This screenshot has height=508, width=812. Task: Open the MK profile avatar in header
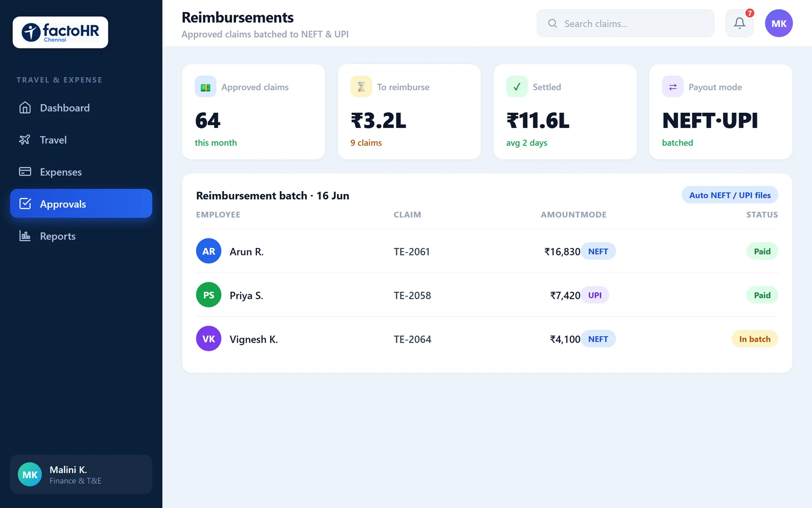779,23
